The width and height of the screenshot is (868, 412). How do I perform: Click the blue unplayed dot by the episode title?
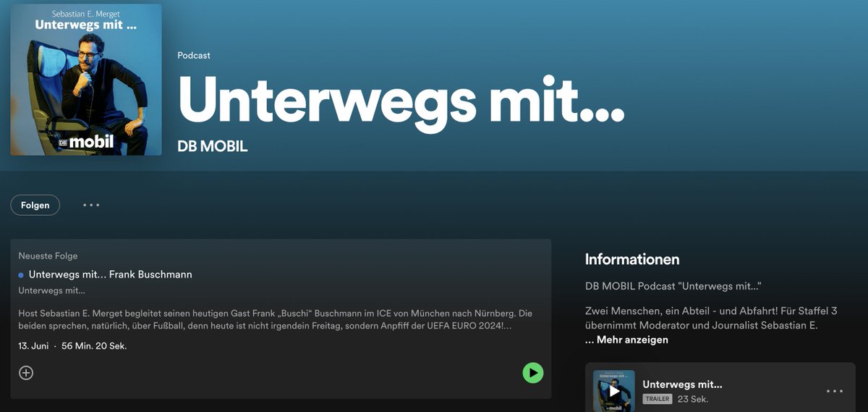22,275
